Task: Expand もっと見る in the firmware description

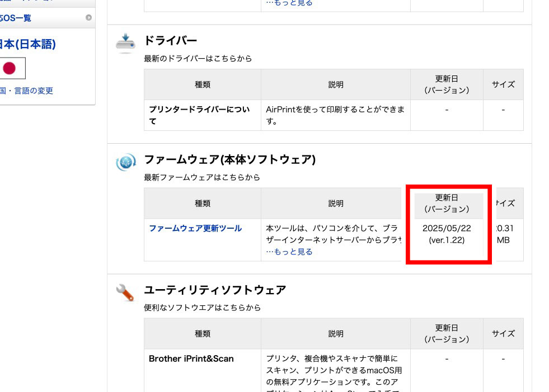Action: pyautogui.click(x=289, y=252)
